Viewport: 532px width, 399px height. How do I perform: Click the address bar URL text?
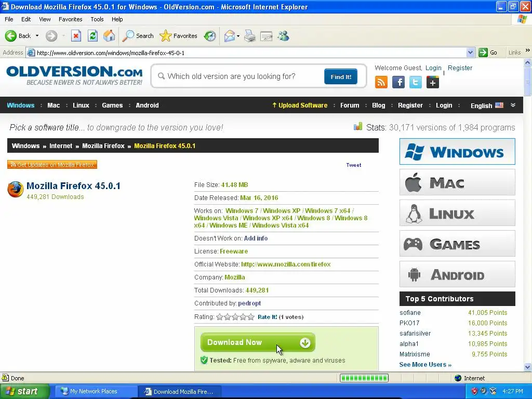111,53
